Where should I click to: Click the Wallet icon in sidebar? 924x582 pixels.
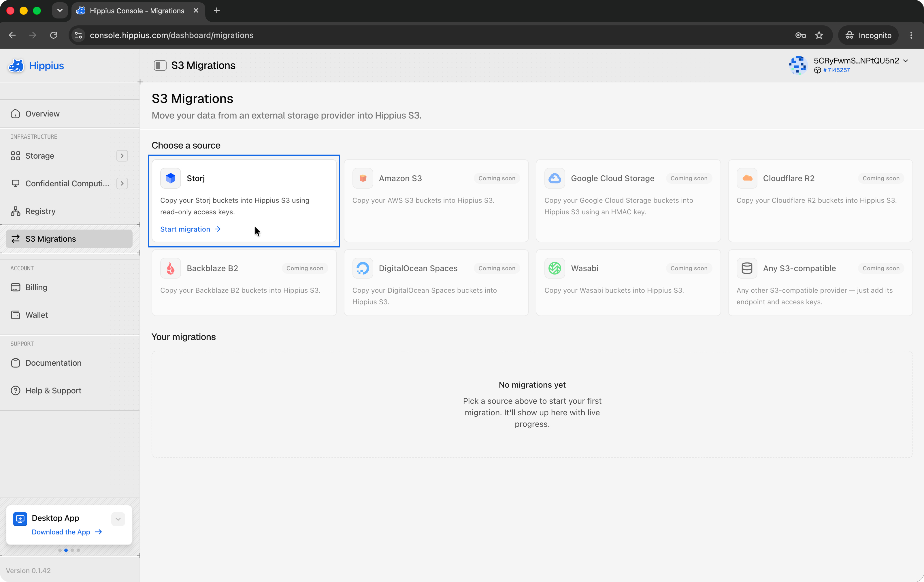pyautogui.click(x=15, y=315)
